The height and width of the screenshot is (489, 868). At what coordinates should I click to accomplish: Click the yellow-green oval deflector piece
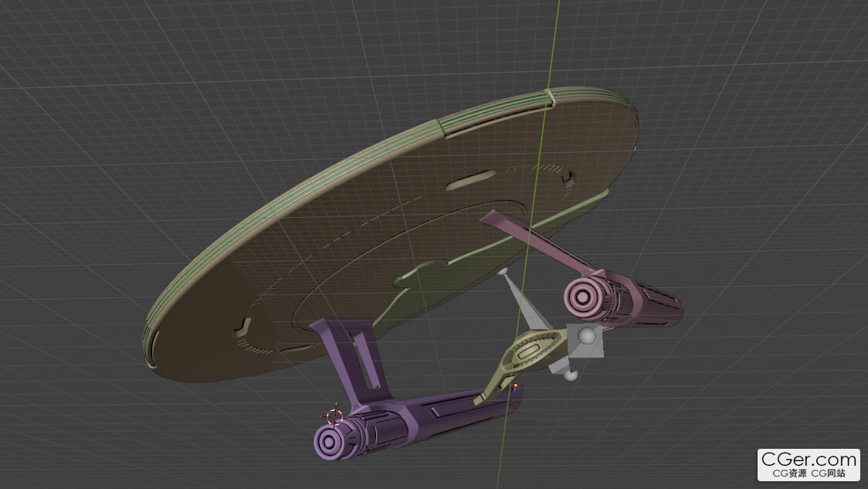[x=531, y=352]
